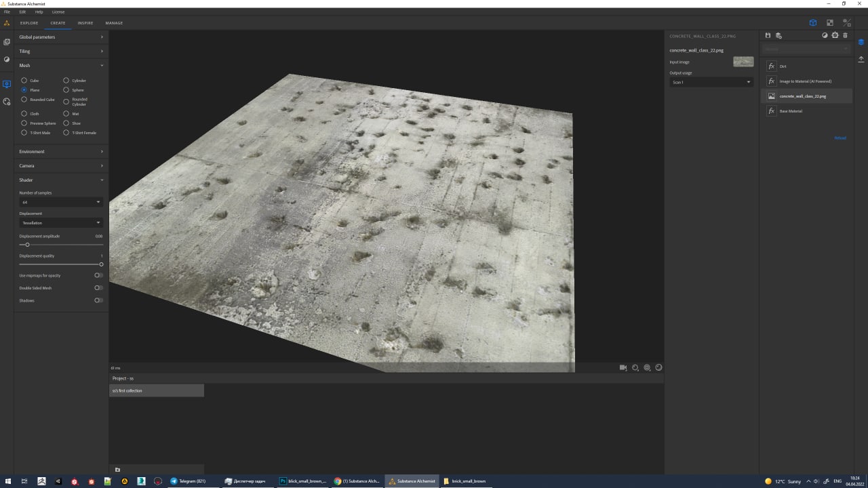Click the trash icon in layer stack
This screenshot has width=868, height=488.
click(x=845, y=35)
